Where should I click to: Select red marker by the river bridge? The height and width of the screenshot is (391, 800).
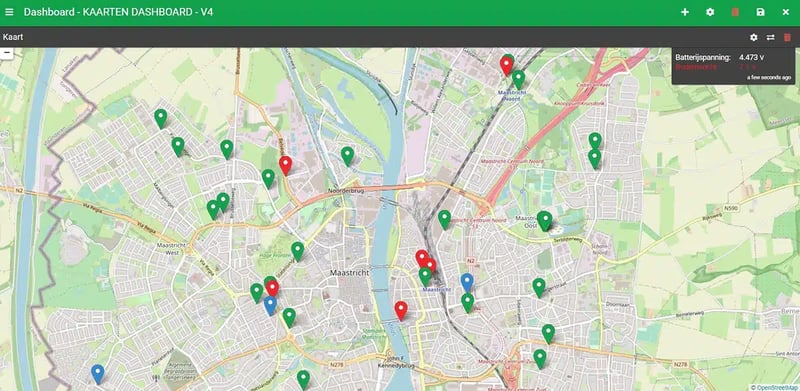tap(401, 310)
